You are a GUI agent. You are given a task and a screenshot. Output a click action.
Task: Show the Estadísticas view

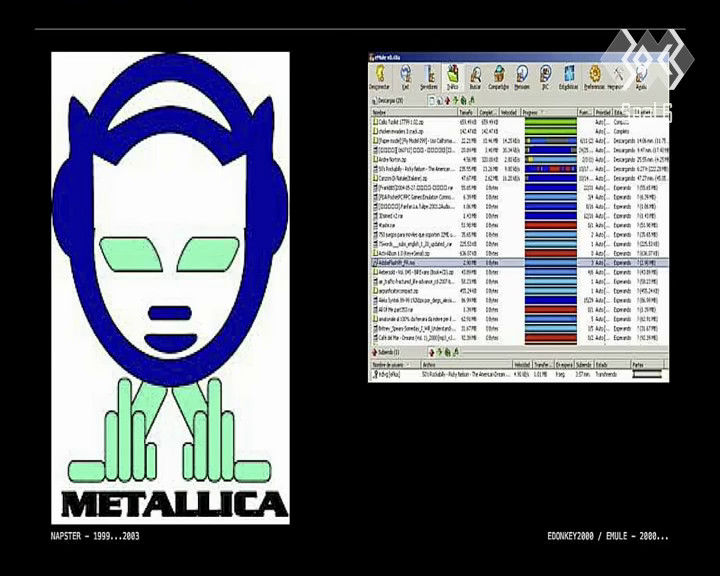568,77
